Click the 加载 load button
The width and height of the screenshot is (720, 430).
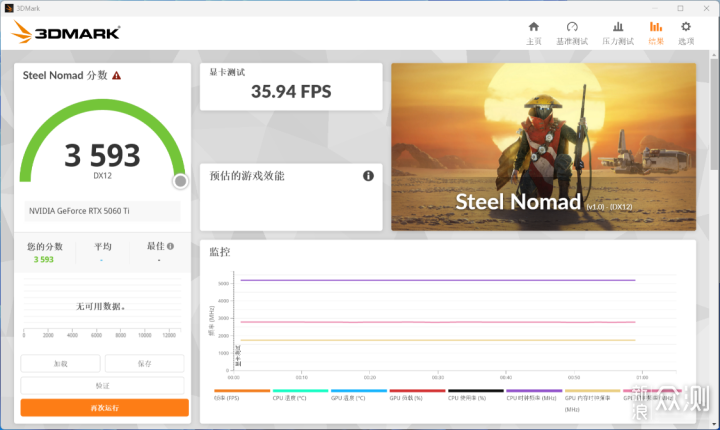click(x=60, y=363)
